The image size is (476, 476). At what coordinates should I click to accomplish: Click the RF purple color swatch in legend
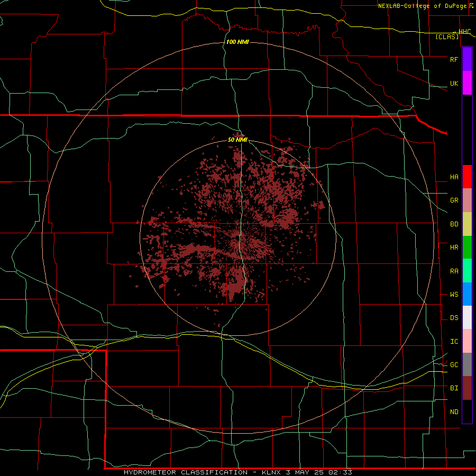[467, 59]
